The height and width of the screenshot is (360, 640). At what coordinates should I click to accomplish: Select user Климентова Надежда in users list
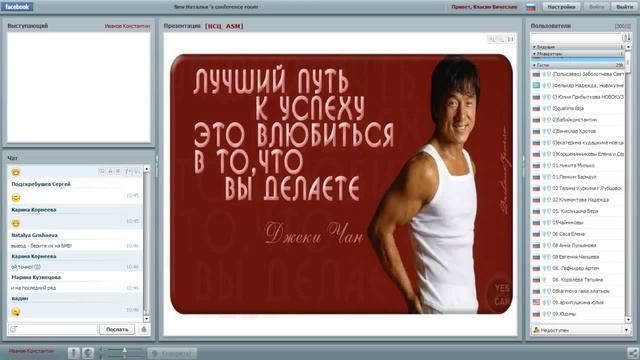(x=578, y=200)
